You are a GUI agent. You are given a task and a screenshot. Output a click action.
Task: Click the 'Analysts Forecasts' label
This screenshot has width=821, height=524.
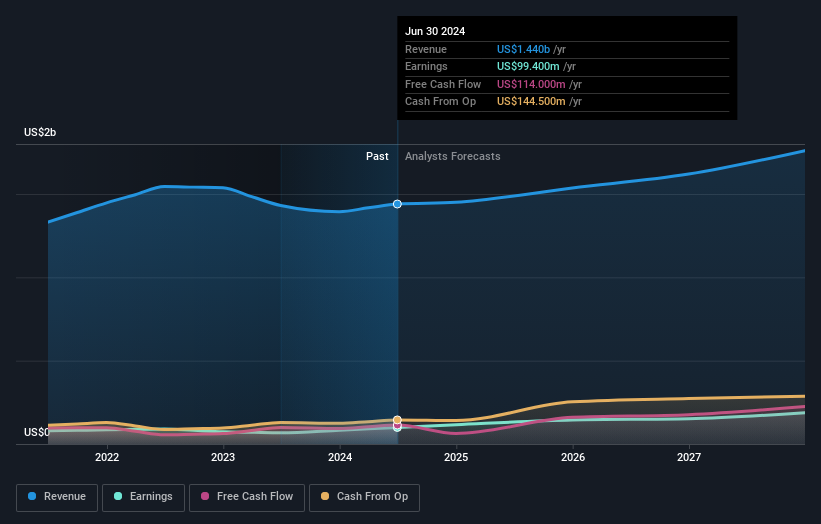452,157
